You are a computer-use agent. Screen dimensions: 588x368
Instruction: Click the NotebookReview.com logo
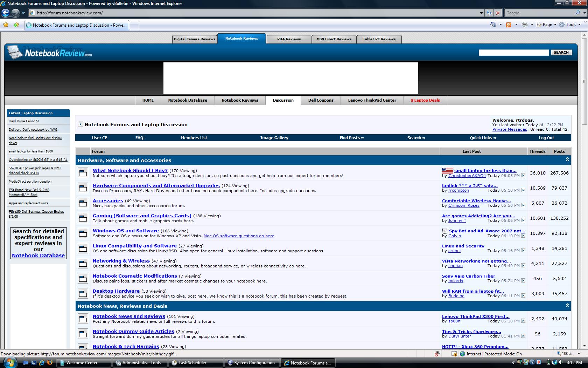50,53
